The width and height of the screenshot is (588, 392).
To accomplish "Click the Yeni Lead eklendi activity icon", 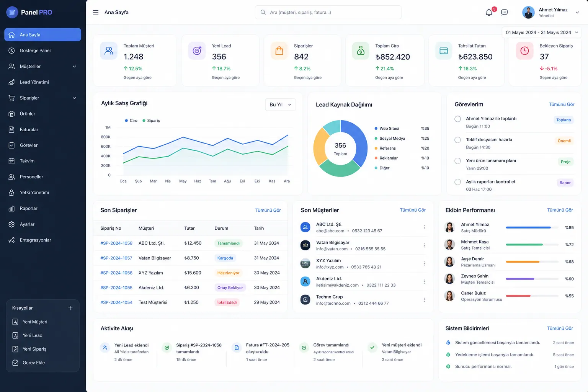I will pyautogui.click(x=105, y=348).
